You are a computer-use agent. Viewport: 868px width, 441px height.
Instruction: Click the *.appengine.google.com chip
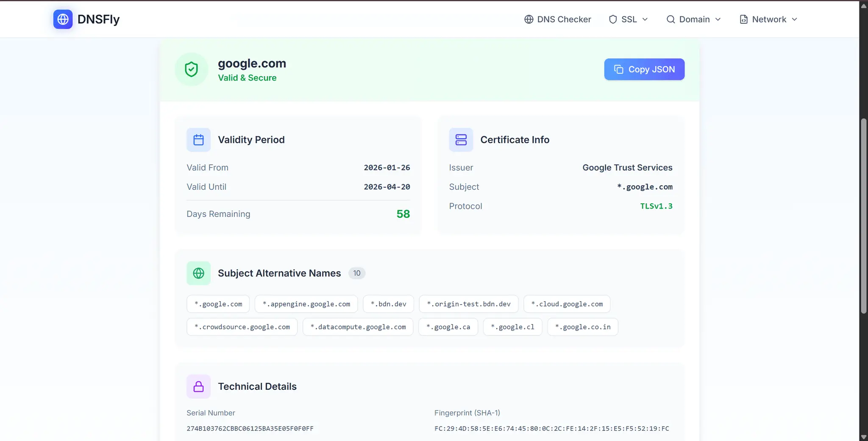coord(306,304)
